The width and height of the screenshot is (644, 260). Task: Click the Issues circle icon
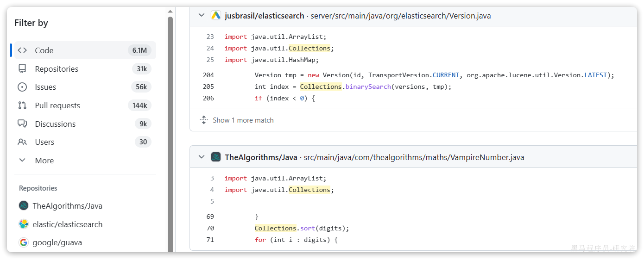point(22,87)
